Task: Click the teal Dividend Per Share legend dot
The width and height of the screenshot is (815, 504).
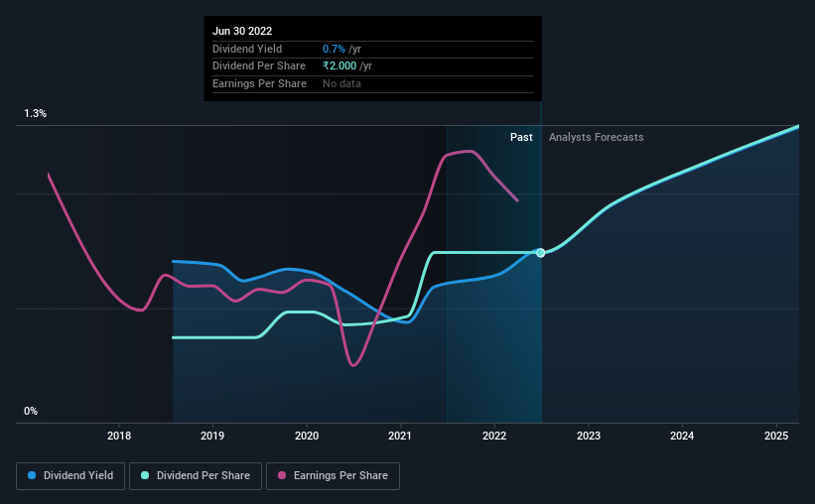Action: click(145, 475)
